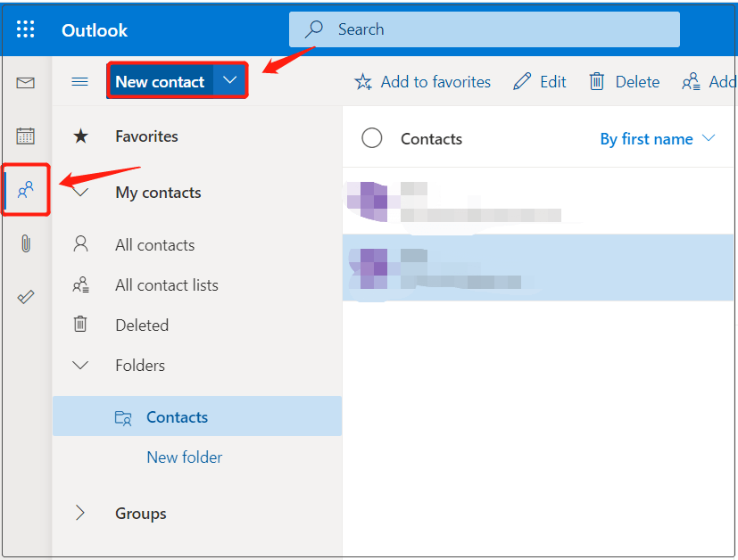Open People from the left rail

[25, 189]
